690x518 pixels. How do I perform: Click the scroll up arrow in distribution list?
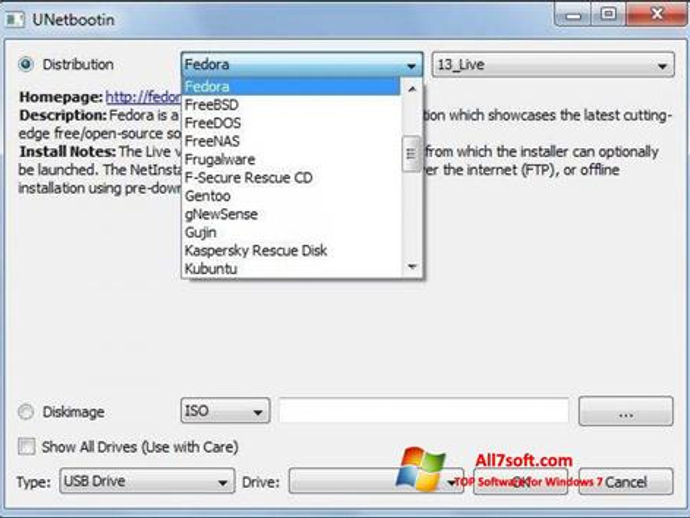(412, 89)
